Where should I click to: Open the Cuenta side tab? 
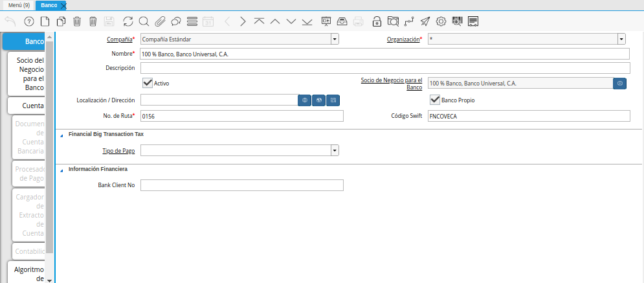click(x=27, y=106)
